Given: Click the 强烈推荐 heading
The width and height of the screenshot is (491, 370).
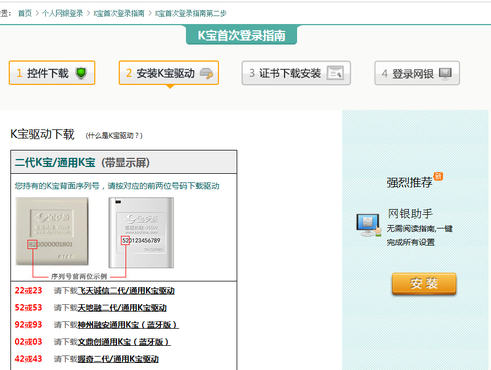Looking at the screenshot, I should [409, 182].
